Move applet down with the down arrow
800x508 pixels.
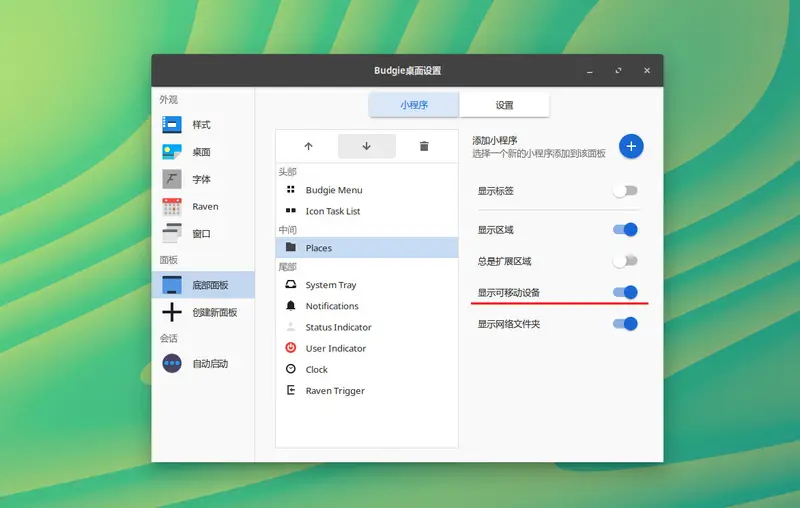[x=366, y=146]
